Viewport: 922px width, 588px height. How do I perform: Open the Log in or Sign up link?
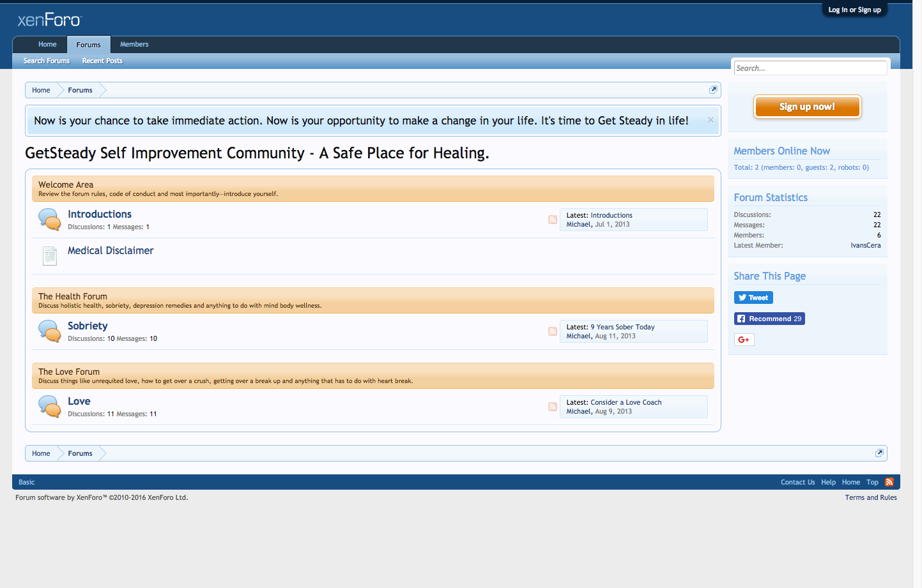click(854, 10)
